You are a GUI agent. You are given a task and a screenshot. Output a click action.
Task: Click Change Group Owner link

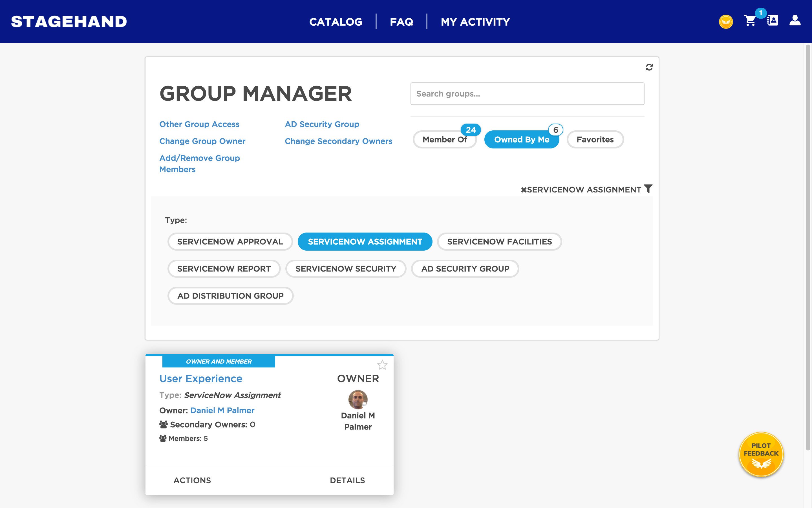[202, 141]
